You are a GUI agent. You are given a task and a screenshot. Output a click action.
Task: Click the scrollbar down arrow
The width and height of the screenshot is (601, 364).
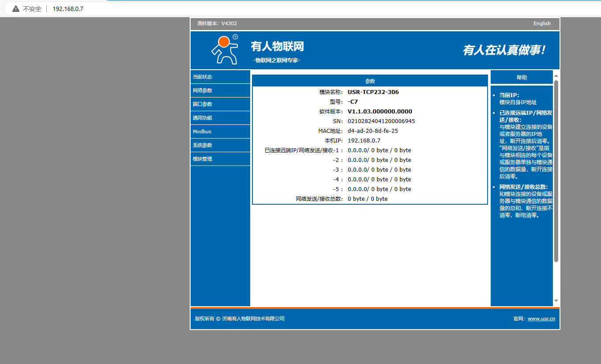click(556, 300)
